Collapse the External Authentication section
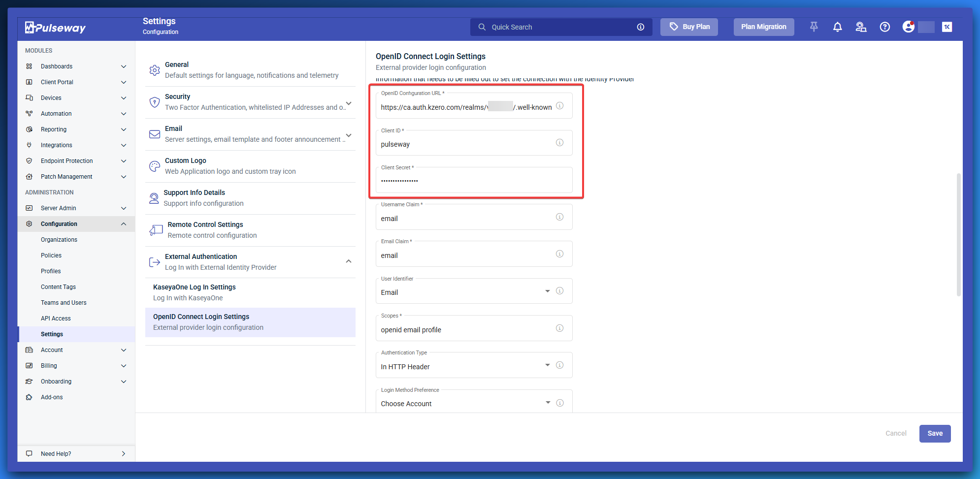The width and height of the screenshot is (980, 479). (349, 261)
